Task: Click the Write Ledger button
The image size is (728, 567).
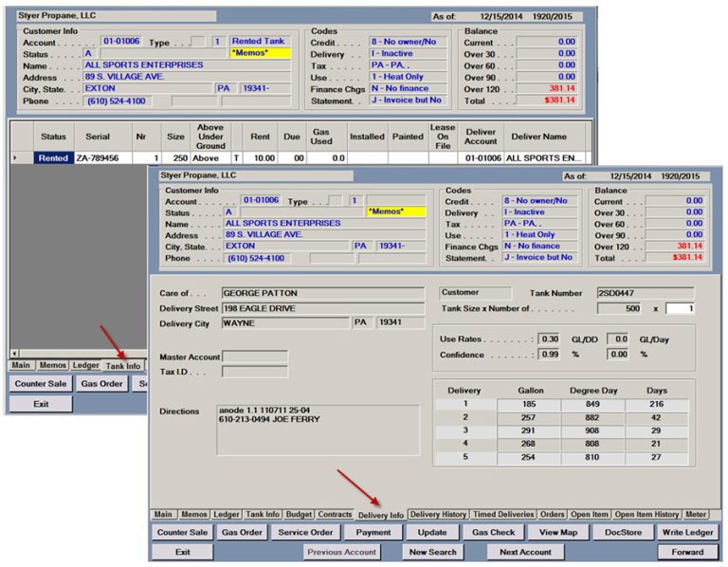Action: coord(687,532)
